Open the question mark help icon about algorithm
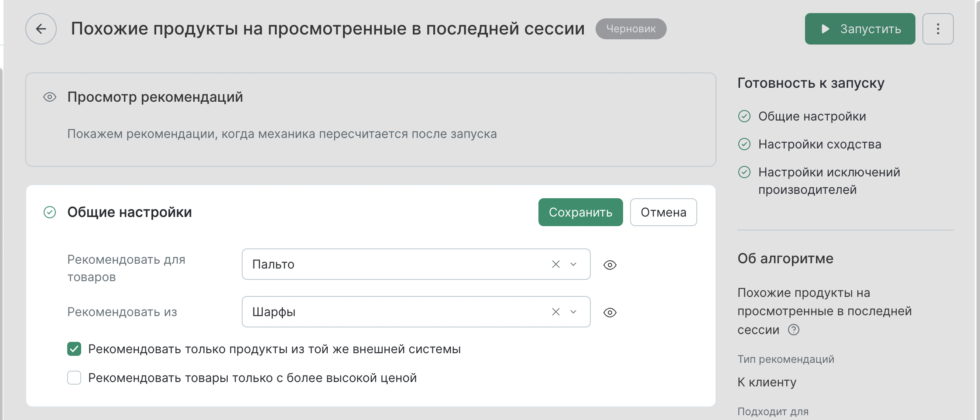The image size is (980, 420). 793,330
